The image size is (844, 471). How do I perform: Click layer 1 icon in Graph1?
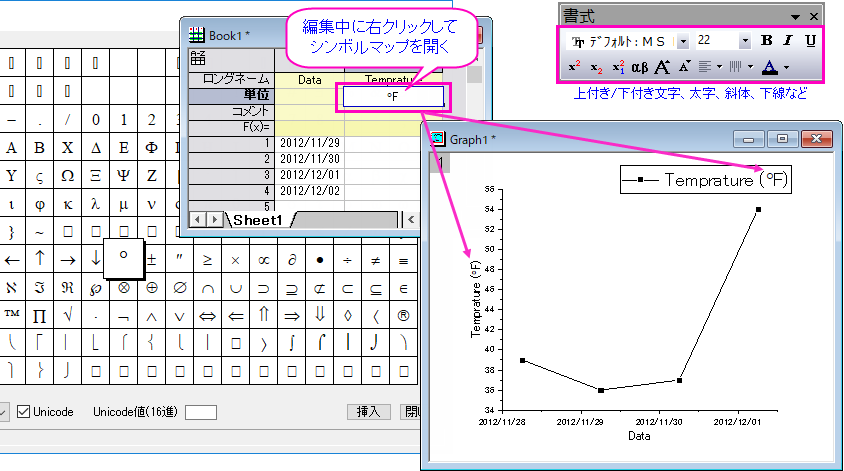point(440,162)
